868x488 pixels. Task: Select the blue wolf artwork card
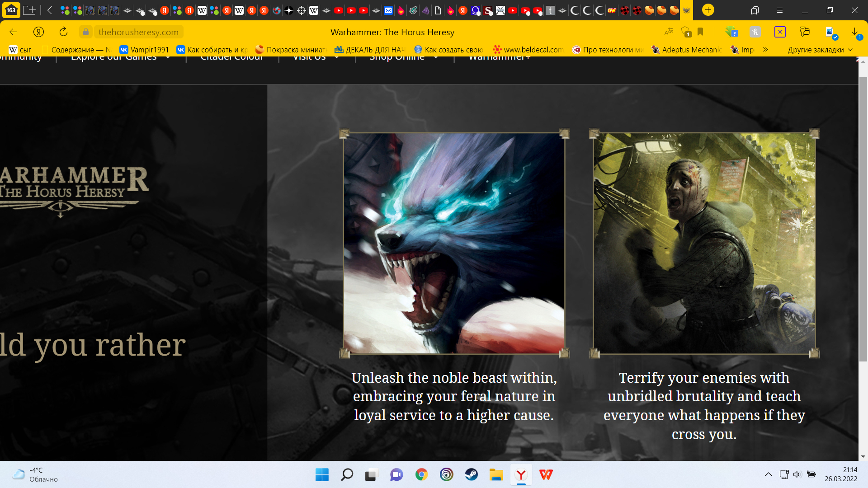(x=454, y=243)
